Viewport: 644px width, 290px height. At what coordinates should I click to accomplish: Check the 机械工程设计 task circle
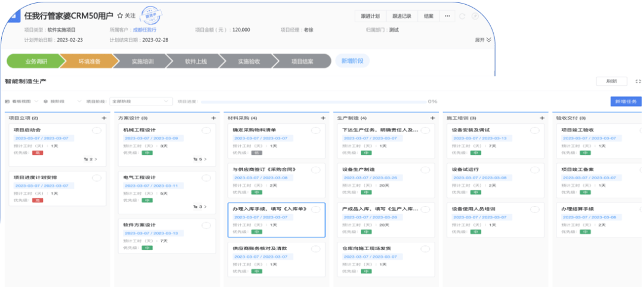[x=206, y=130]
